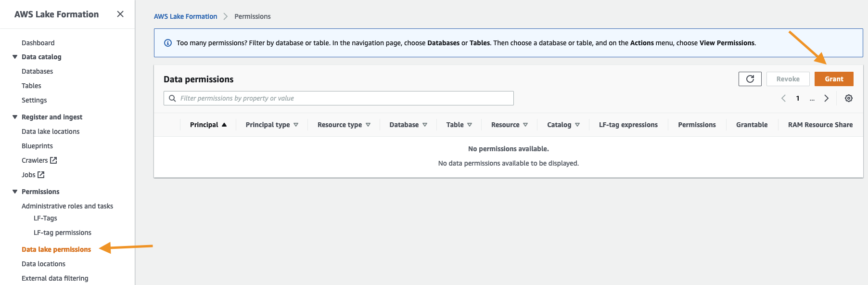The width and height of the screenshot is (868, 285).
Task: Sort by Resource type column
Action: pos(344,125)
